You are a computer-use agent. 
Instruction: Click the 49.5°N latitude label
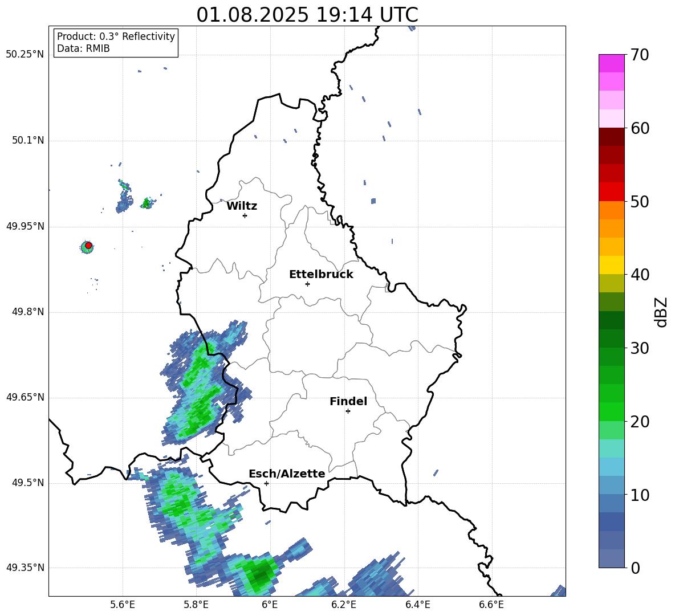(x=28, y=483)
